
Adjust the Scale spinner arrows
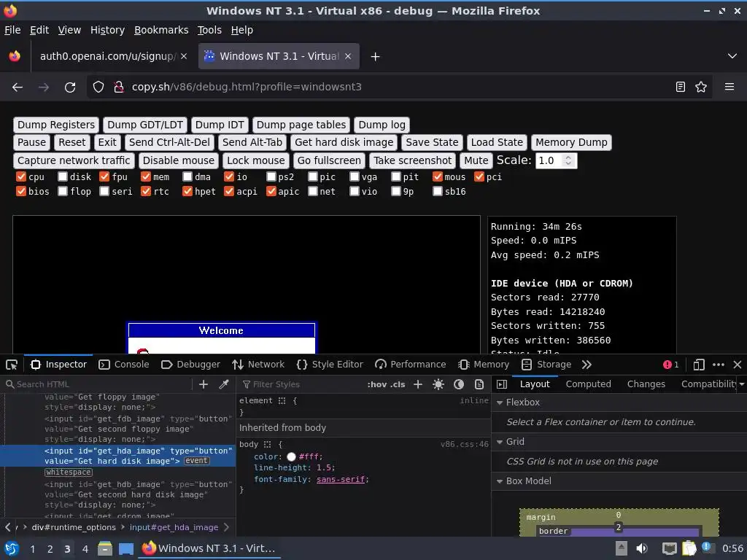568,160
